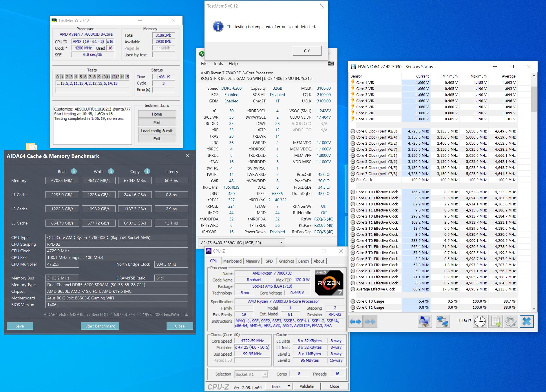This screenshot has width=546, height=392.
Task: Click the expand columns arrows in HWiNFO
Action: pos(355,321)
